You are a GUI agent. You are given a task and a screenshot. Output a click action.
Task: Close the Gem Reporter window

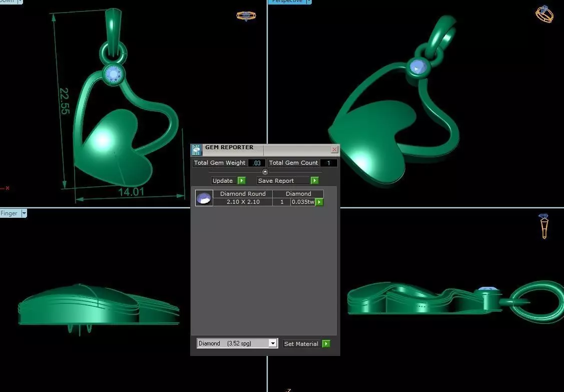click(x=334, y=149)
